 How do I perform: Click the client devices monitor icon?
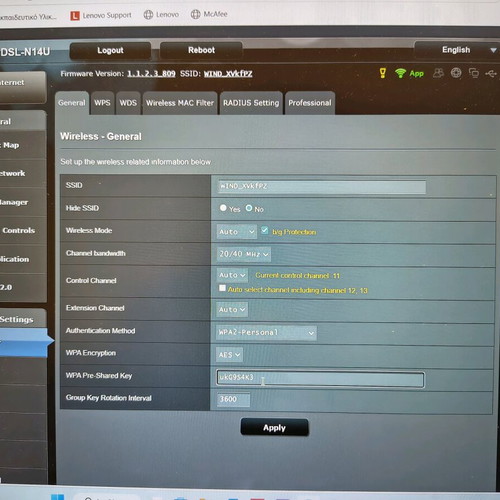474,73
